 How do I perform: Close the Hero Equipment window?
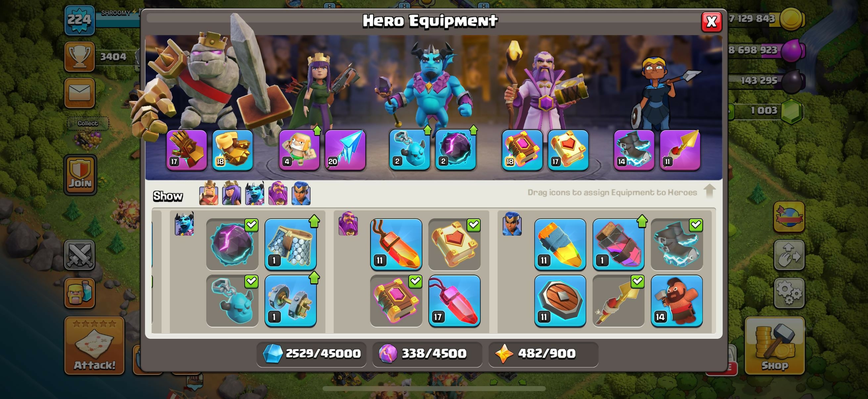[x=711, y=22]
